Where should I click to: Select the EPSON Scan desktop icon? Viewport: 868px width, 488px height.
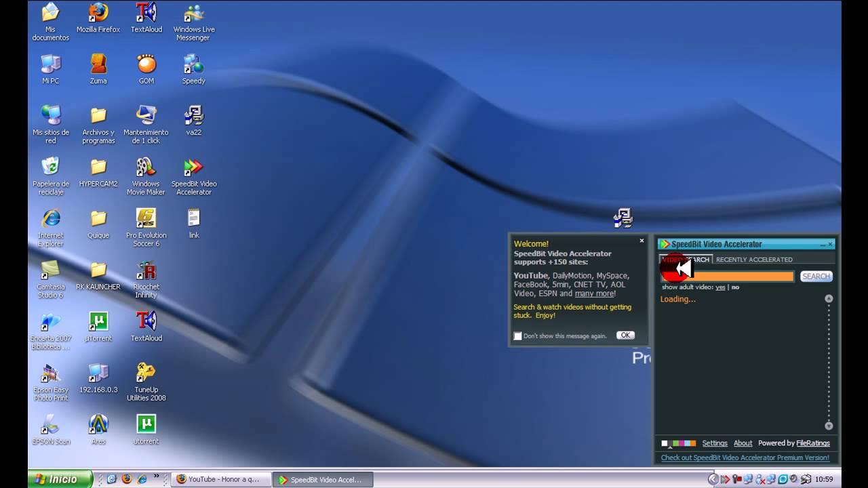[x=51, y=430]
